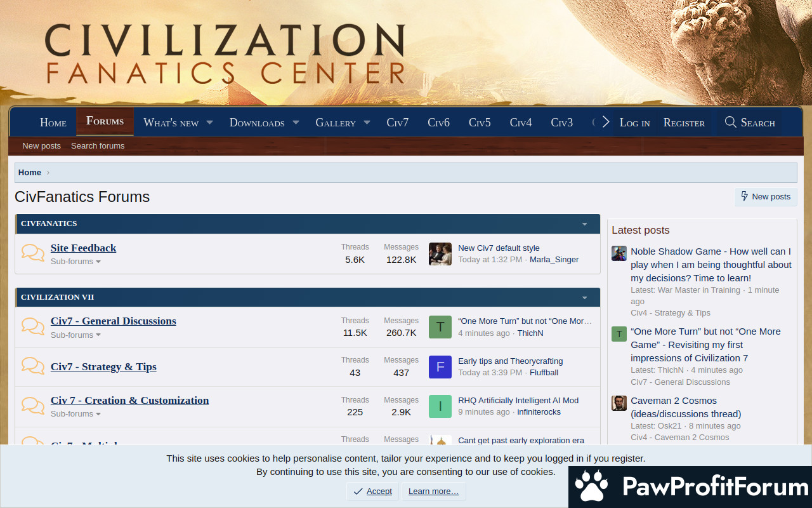Click the Site Feedback forum bubble icon

[x=33, y=253]
